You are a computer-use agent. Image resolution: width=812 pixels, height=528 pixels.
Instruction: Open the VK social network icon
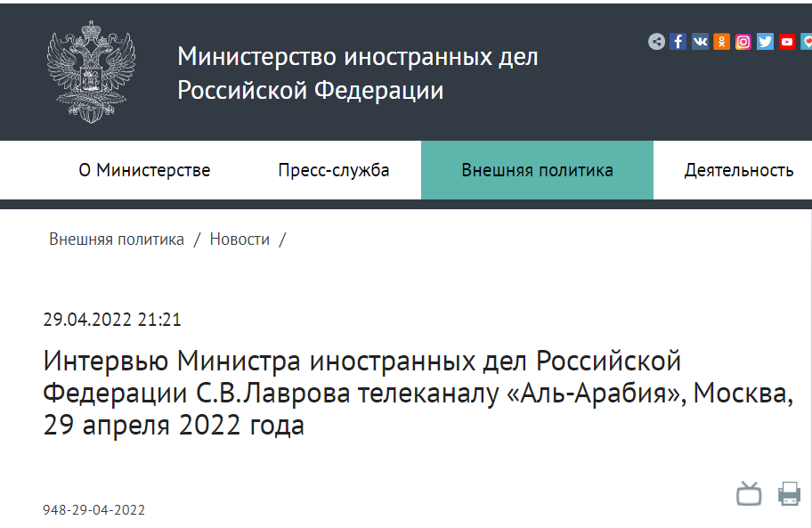[700, 42]
